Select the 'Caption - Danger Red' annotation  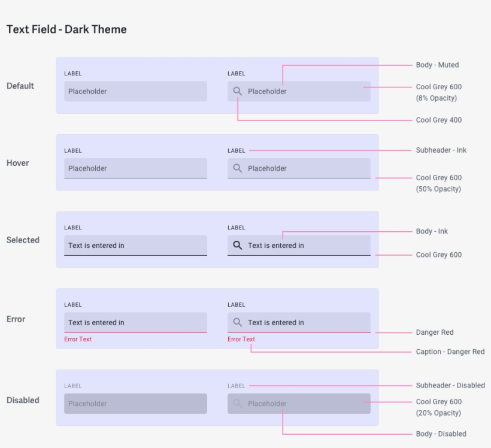[450, 352]
